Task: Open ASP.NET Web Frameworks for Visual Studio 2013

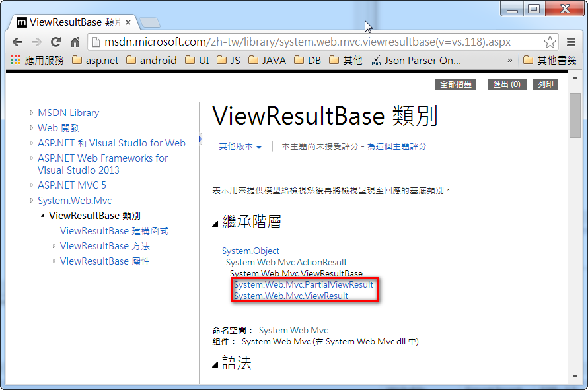Action: pyautogui.click(x=103, y=164)
